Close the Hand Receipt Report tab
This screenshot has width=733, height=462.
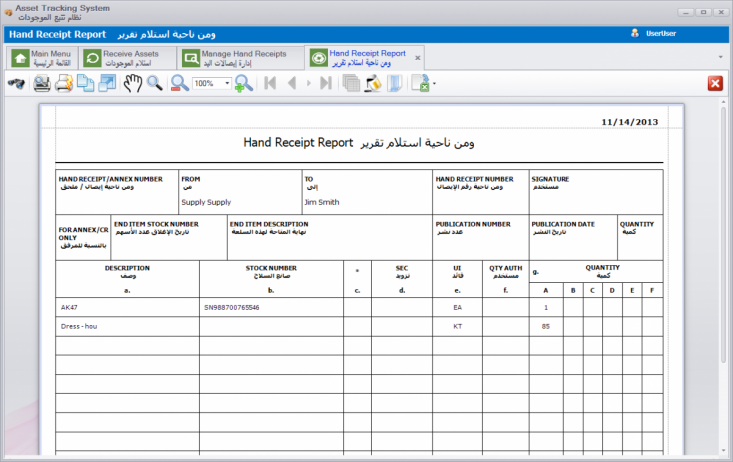418,57
